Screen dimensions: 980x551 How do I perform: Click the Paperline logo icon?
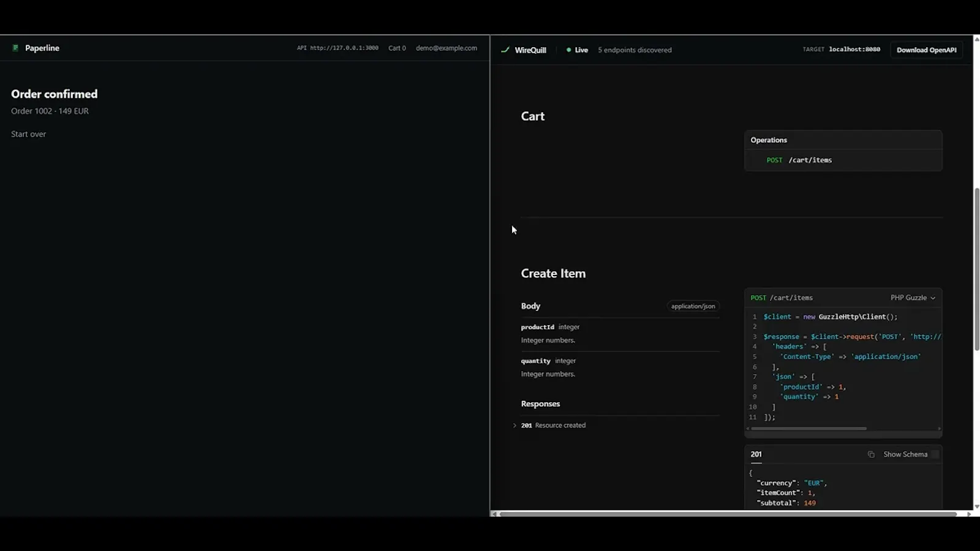coord(15,48)
